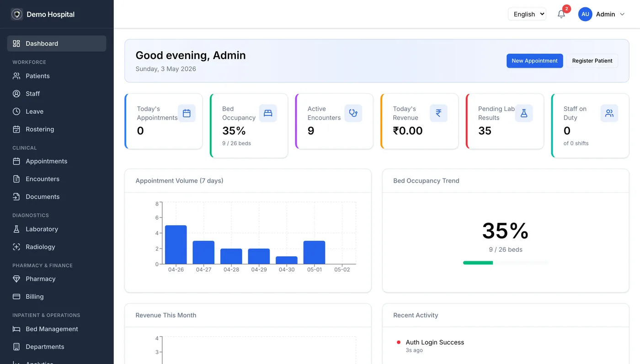Image resolution: width=640 pixels, height=364 pixels.
Task: Click the red notification count badge
Action: coord(566,9)
